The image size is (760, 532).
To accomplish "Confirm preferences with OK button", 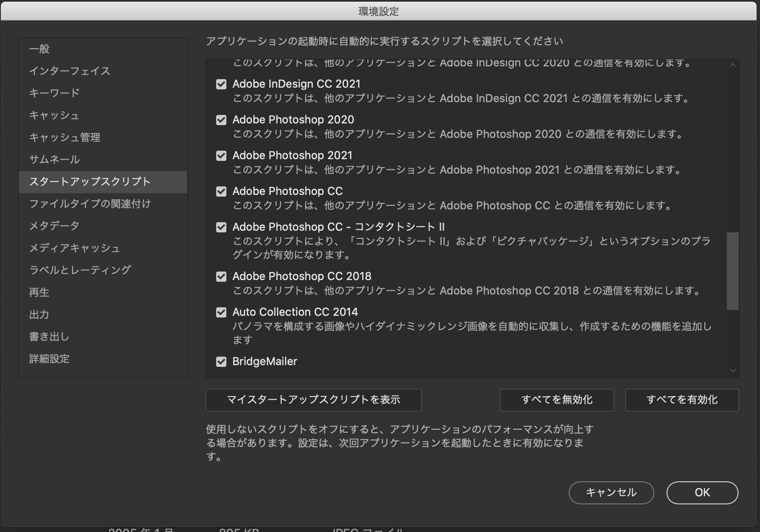I will (703, 492).
